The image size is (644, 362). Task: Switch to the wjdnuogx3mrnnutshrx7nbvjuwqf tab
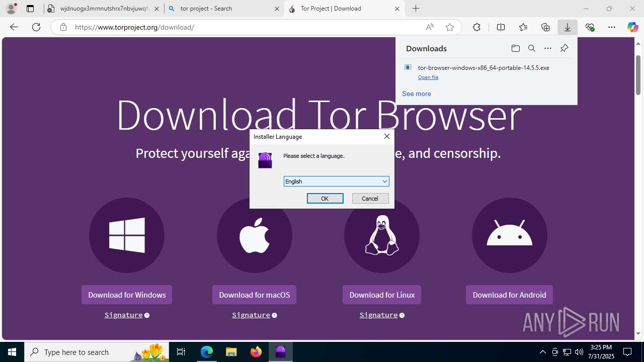point(104,9)
